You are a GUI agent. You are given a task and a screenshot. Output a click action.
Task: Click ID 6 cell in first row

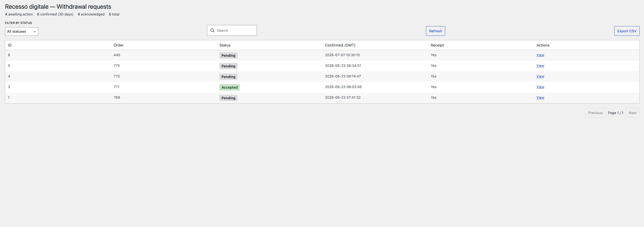pos(9,55)
